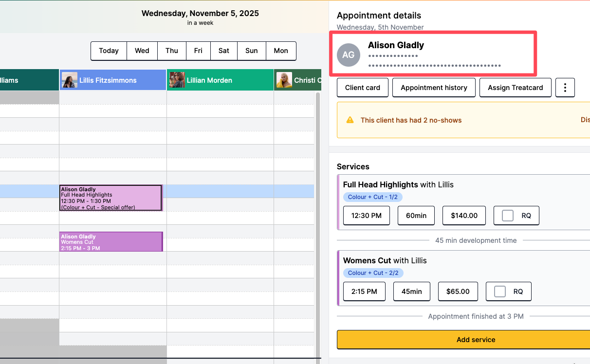Tick RQ checkbox for Full Head Highlights

pos(507,216)
